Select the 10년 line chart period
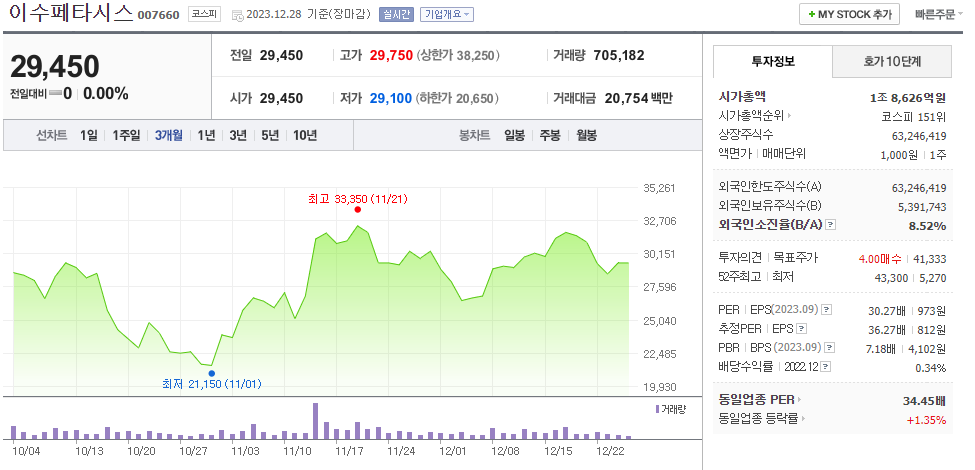Viewport: 975px width, 470px height. (305, 136)
